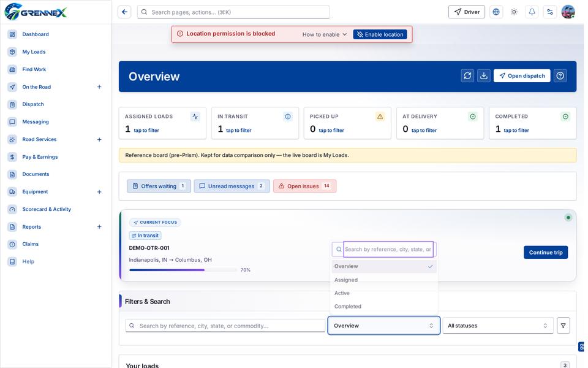Viewport: 588px width, 368px height.
Task: Select Completed option in dropdown list
Action: click(383, 307)
